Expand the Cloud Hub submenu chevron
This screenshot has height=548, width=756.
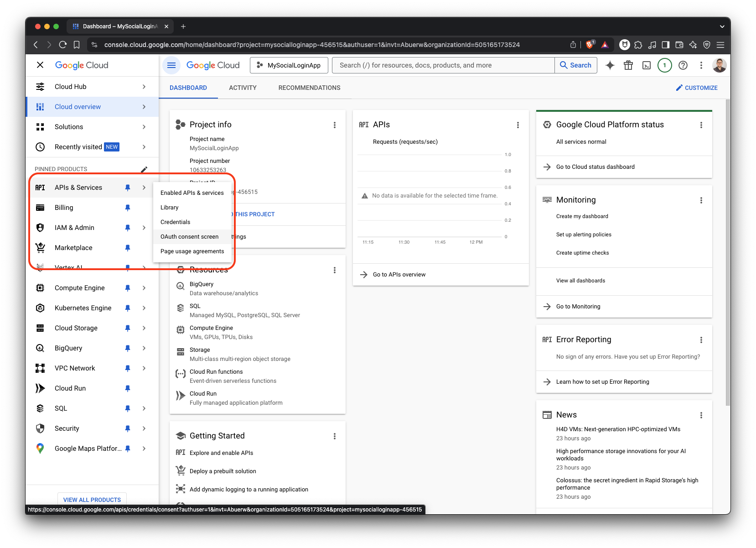[x=144, y=87]
